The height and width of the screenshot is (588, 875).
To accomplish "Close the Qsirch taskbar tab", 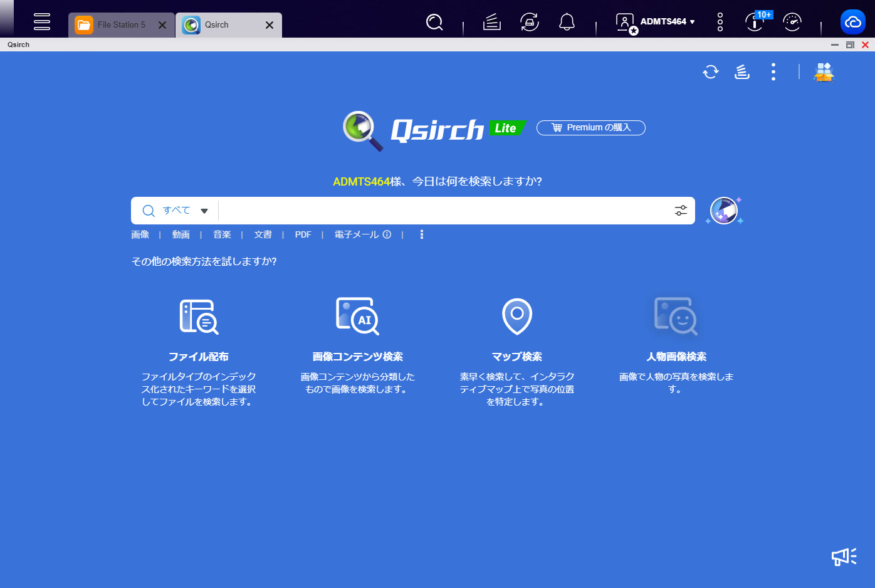I will pyautogui.click(x=270, y=25).
